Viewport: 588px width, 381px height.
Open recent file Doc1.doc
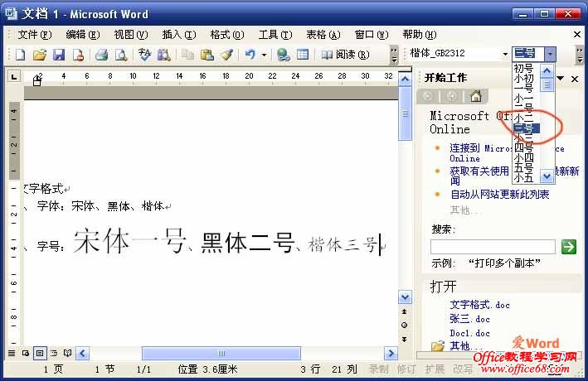point(469,333)
